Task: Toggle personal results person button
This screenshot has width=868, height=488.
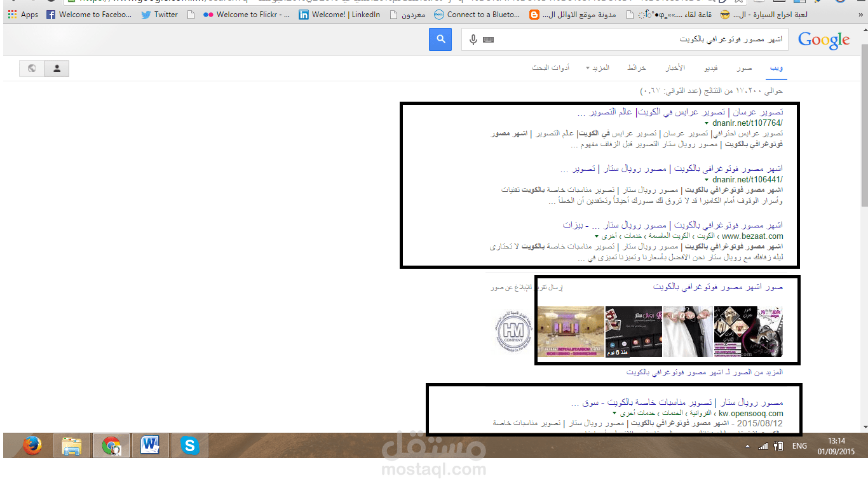Action: [x=57, y=69]
